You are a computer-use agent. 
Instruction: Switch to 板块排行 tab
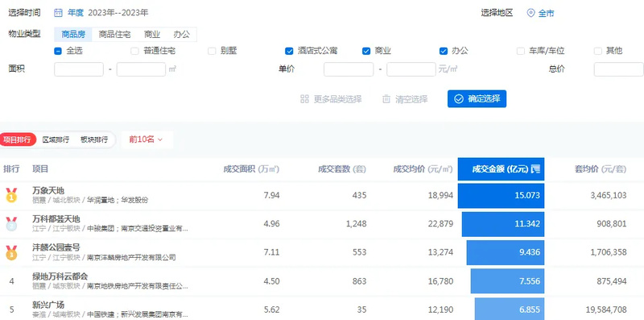(94, 139)
